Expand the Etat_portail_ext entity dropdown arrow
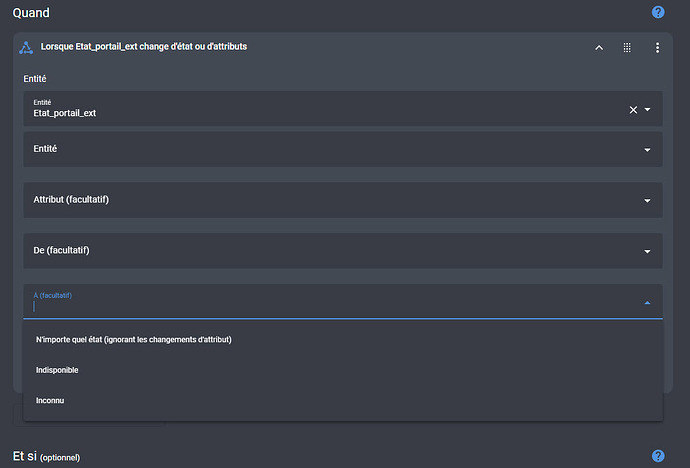The image size is (690, 468). click(x=647, y=110)
